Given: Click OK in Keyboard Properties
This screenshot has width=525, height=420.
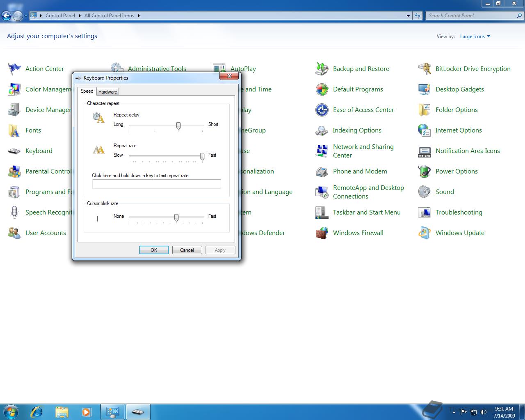Looking at the screenshot, I should [154, 250].
